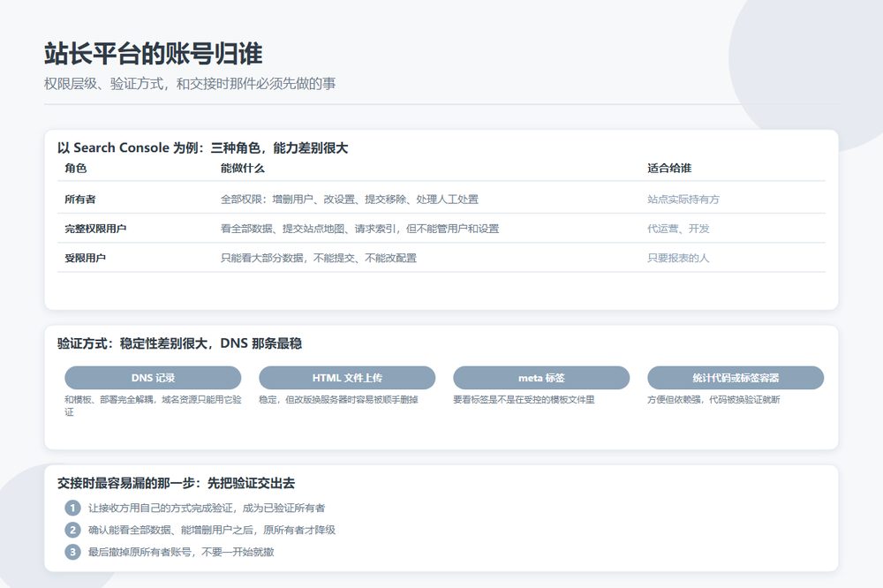Click the cell '只能看大部分数据，不能提交…'
Image resolution: width=883 pixels, height=588 pixels.
(318, 258)
